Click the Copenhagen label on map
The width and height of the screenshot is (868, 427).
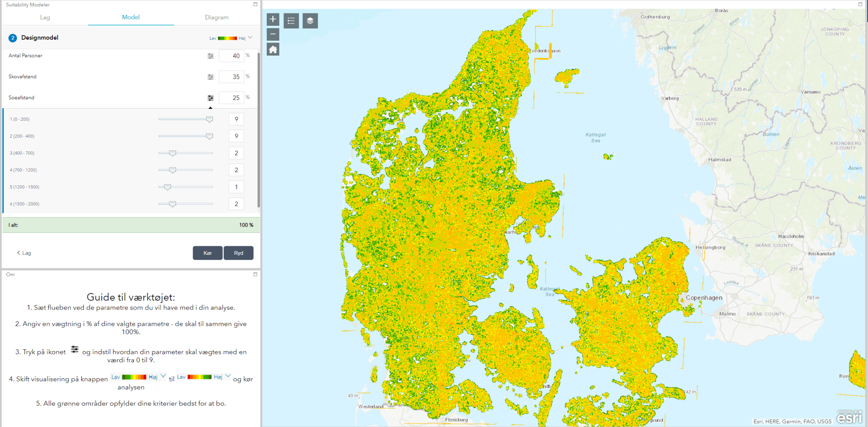(704, 298)
